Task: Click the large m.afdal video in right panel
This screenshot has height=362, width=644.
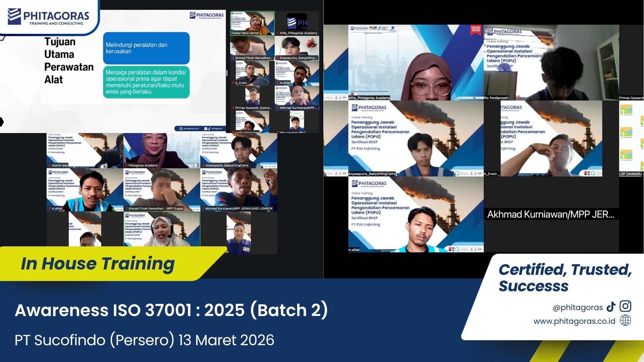Action: pyautogui.click(x=416, y=215)
